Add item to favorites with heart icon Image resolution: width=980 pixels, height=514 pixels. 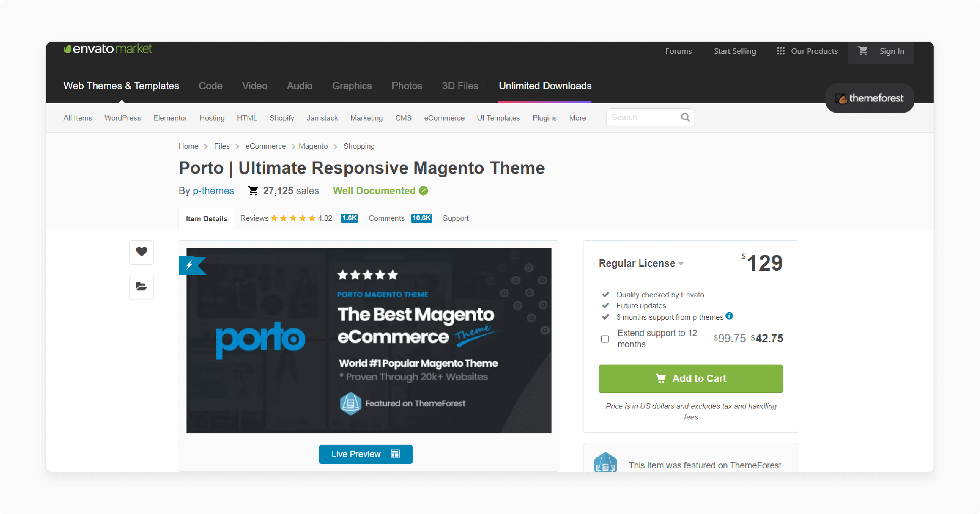pyautogui.click(x=142, y=252)
